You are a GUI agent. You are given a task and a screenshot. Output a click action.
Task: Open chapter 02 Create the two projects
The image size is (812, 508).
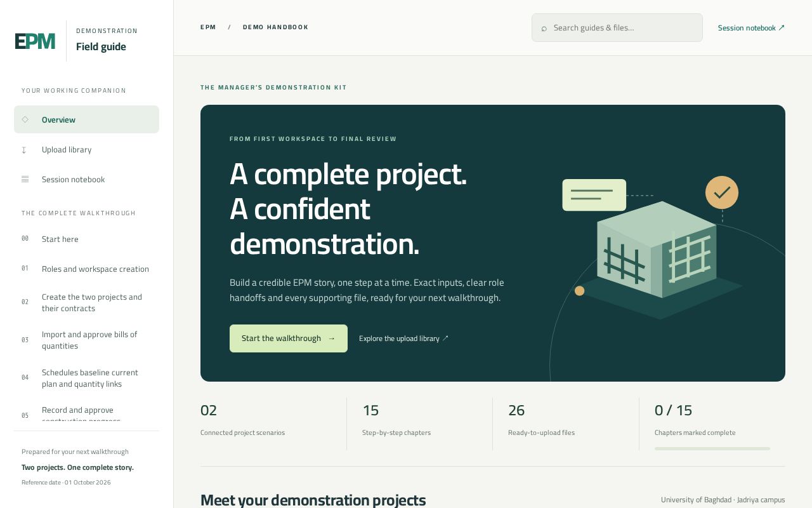tap(86, 302)
